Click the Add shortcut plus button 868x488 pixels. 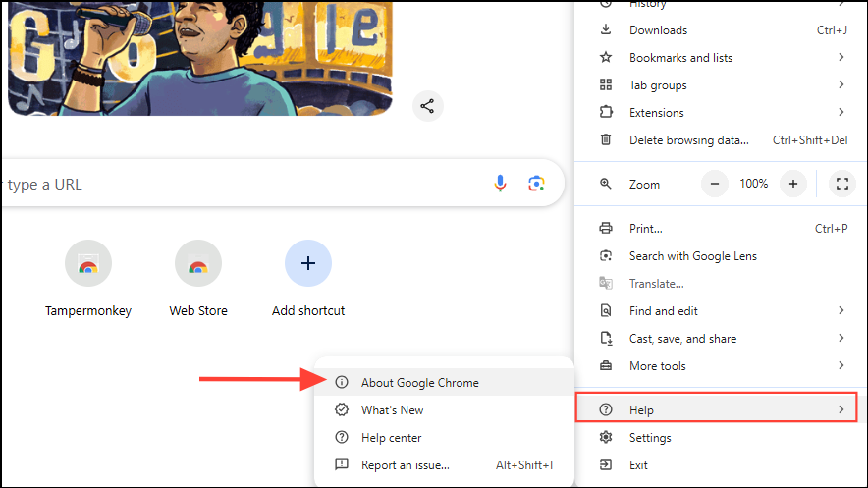(308, 263)
